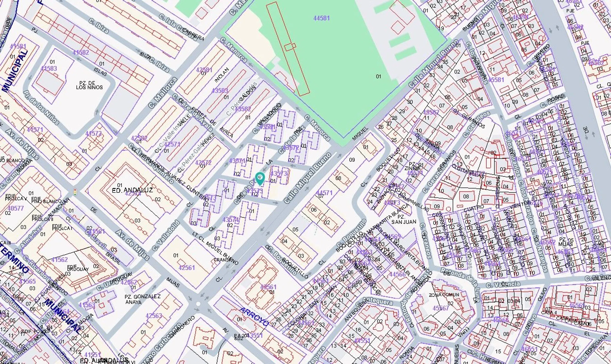Select the C. Valencia street label
Viewport: 611px width, 364px height.
tap(503, 285)
